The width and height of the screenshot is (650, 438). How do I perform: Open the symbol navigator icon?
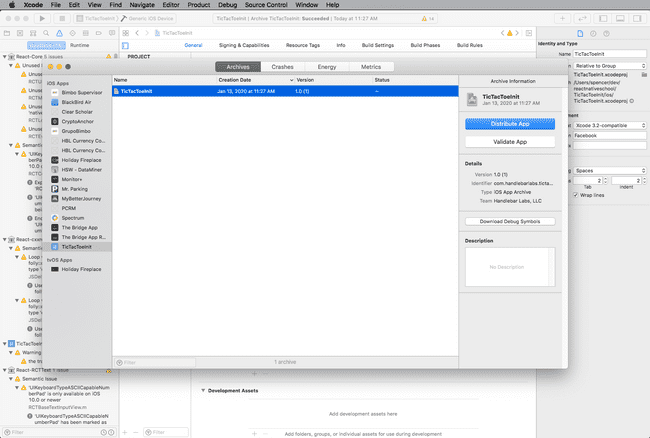[33, 33]
